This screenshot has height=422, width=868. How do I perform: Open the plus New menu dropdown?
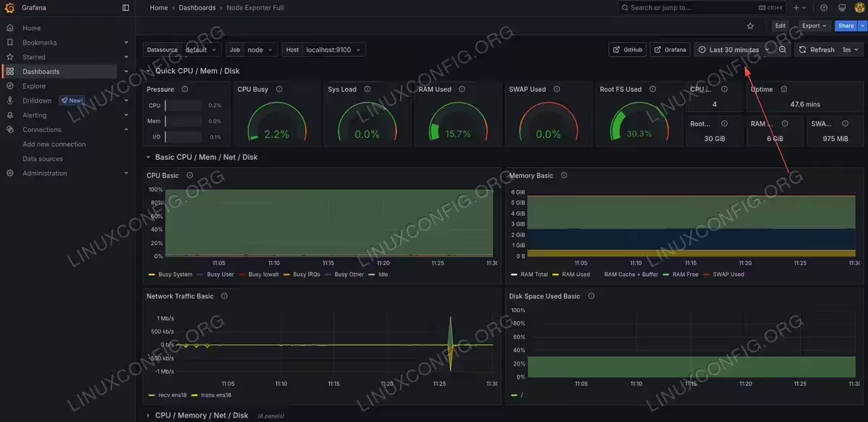(x=800, y=8)
